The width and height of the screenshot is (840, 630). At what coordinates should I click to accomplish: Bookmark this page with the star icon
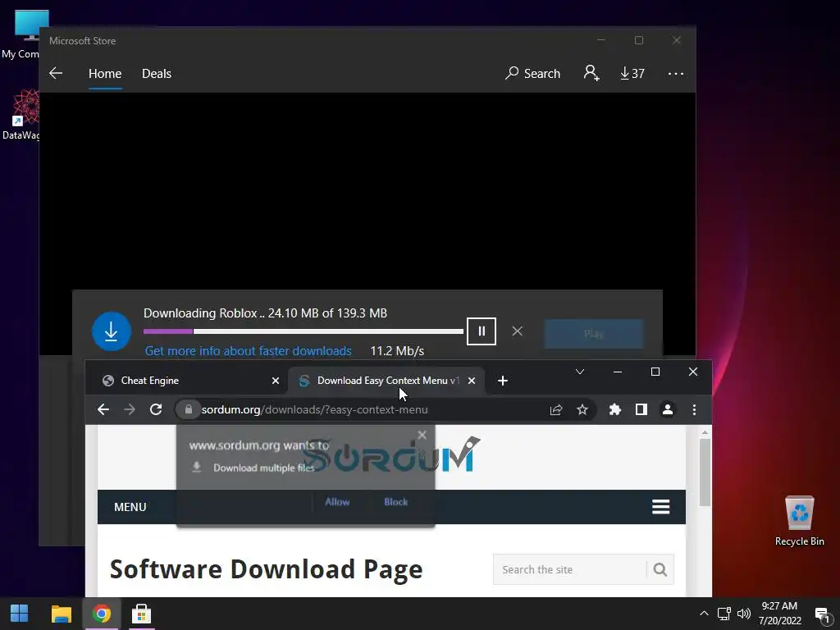tap(582, 410)
